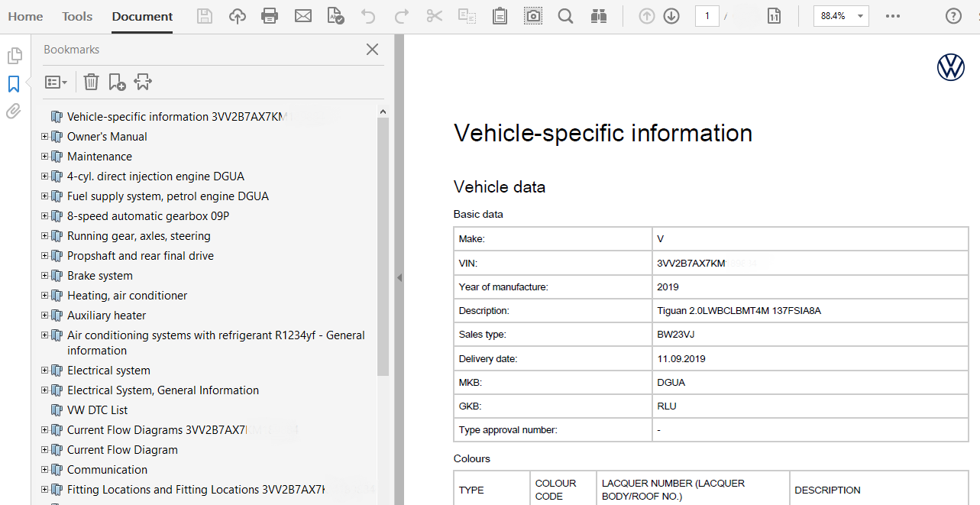
Task: Switch to the Home tab
Action: (x=25, y=16)
